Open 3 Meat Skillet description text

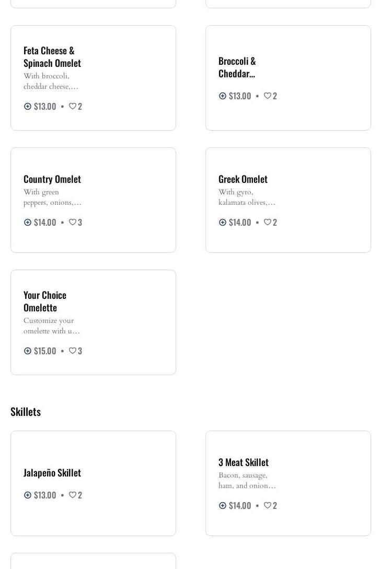(247, 480)
